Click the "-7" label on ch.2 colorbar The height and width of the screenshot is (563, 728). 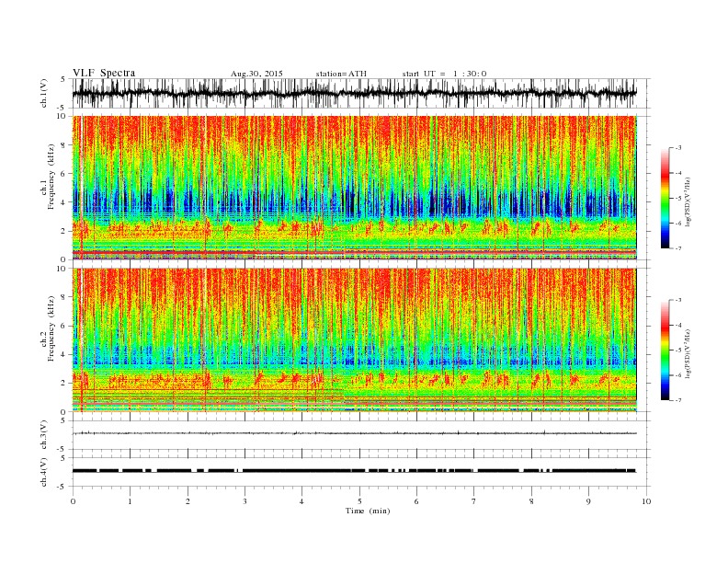click(677, 400)
